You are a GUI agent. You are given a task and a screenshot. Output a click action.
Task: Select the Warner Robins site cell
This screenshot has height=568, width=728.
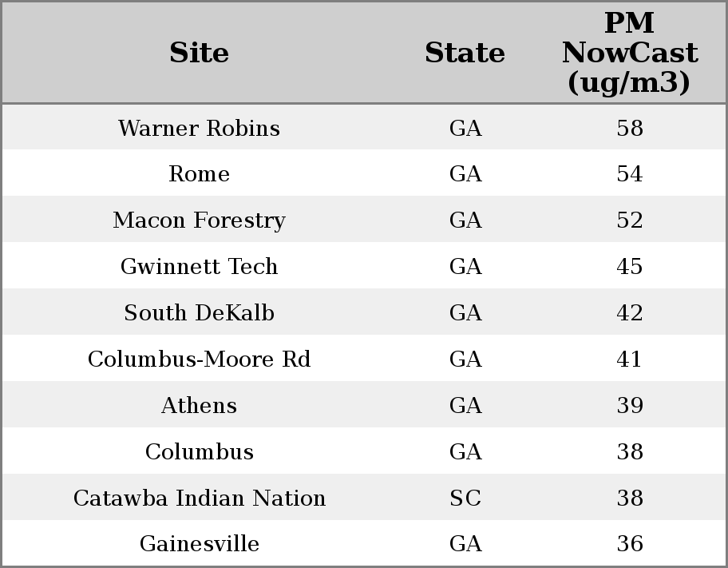tap(199, 129)
